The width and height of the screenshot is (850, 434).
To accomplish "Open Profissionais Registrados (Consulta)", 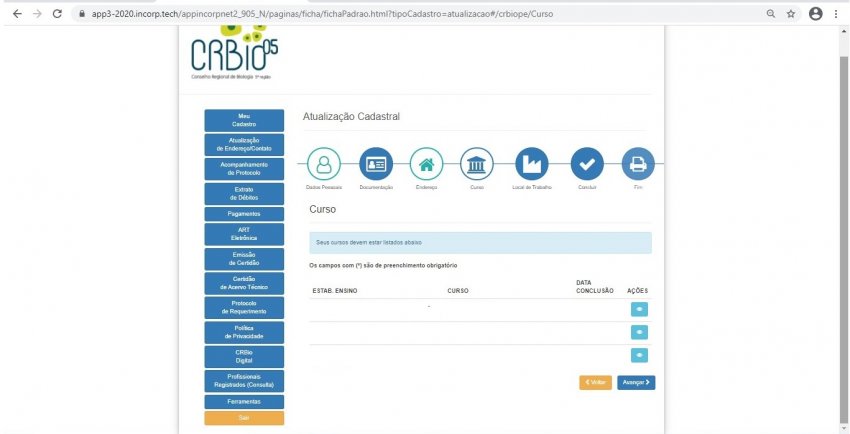I will [244, 381].
